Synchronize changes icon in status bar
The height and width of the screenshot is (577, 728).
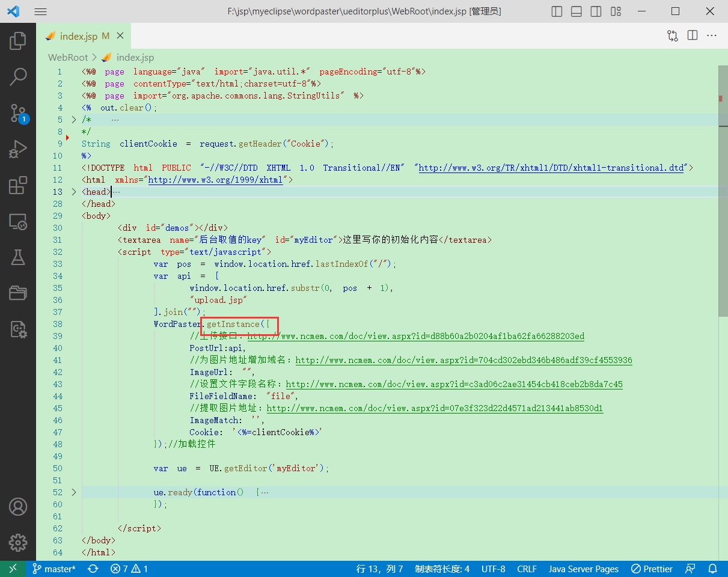coord(93,569)
